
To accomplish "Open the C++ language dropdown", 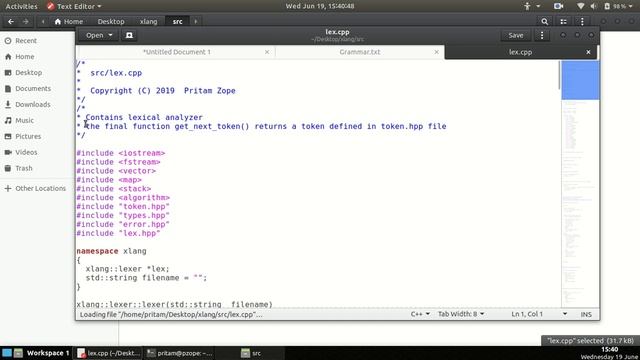I will pos(420,314).
